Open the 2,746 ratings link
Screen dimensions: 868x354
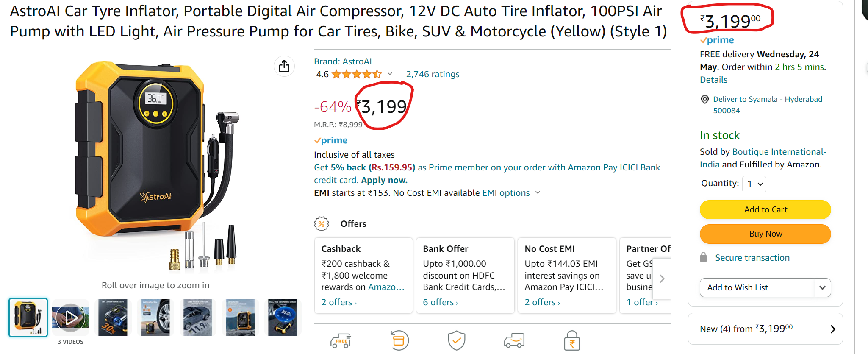(433, 74)
